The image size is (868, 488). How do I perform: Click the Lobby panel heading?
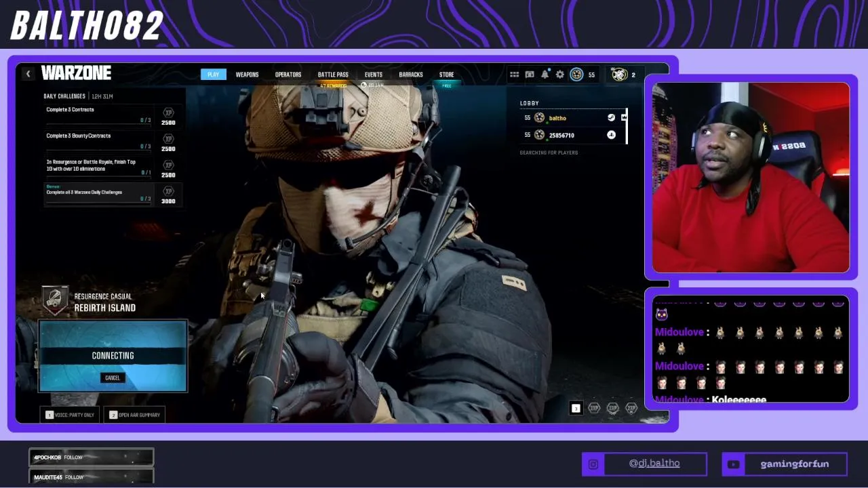(530, 103)
